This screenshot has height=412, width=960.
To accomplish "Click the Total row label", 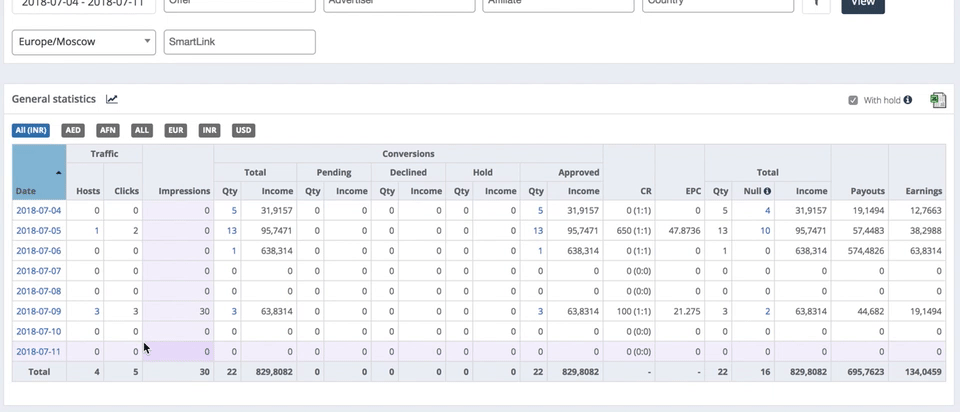I will tap(39, 372).
